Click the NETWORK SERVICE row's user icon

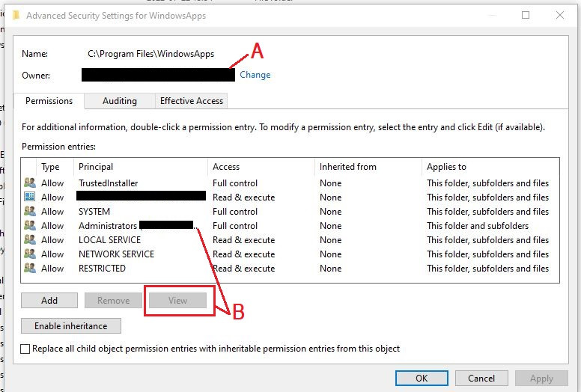(30, 254)
